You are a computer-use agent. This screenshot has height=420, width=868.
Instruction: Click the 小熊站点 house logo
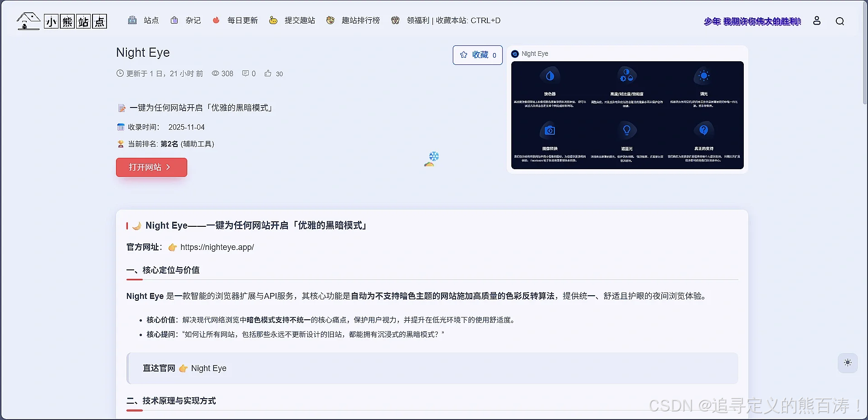coord(62,21)
